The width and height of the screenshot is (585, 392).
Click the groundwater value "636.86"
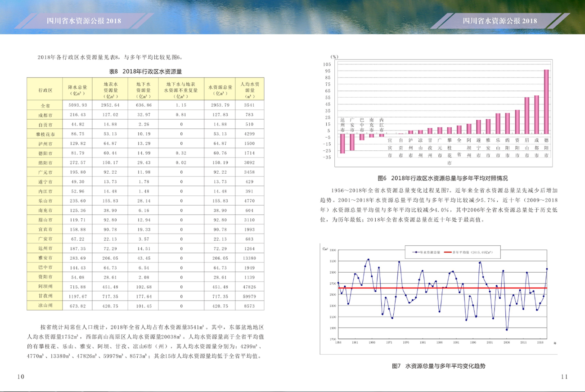[144, 105]
